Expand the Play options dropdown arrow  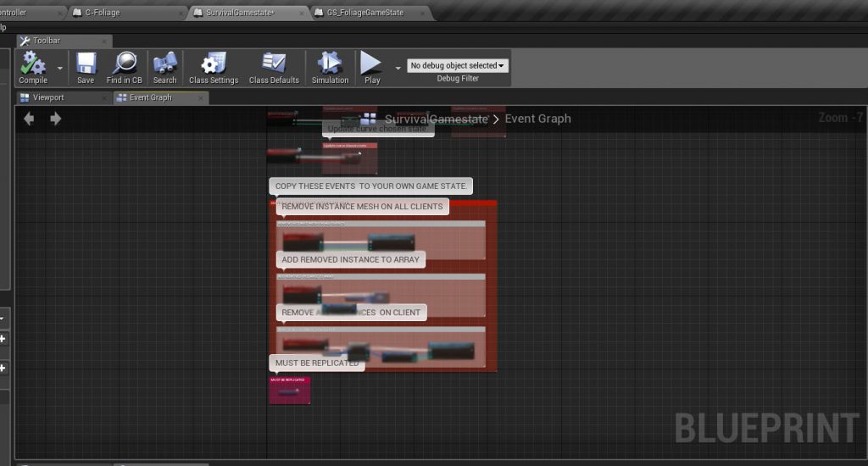398,68
